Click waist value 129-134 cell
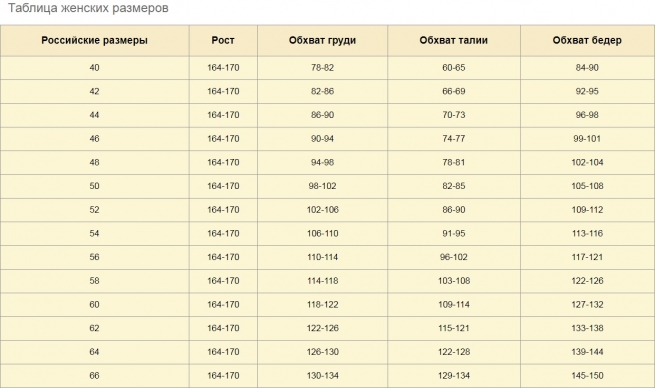Screen dimensions: 655x388 pyautogui.click(x=454, y=375)
